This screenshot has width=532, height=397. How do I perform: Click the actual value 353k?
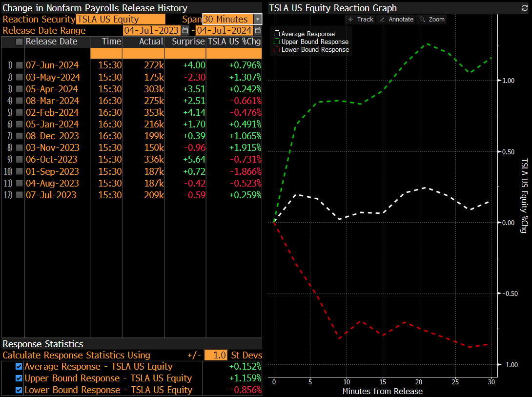154,112
